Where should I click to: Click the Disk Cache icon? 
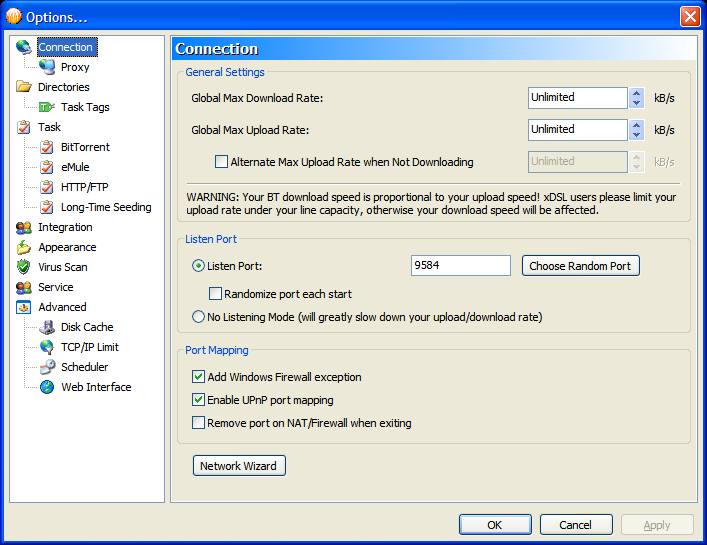tap(47, 327)
